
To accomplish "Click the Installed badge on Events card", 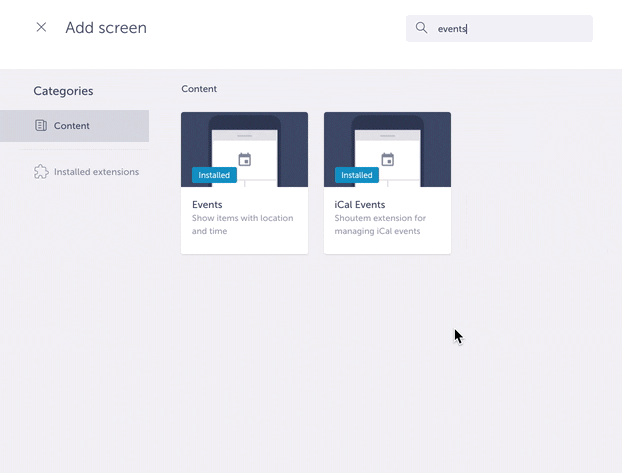I will click(x=214, y=175).
